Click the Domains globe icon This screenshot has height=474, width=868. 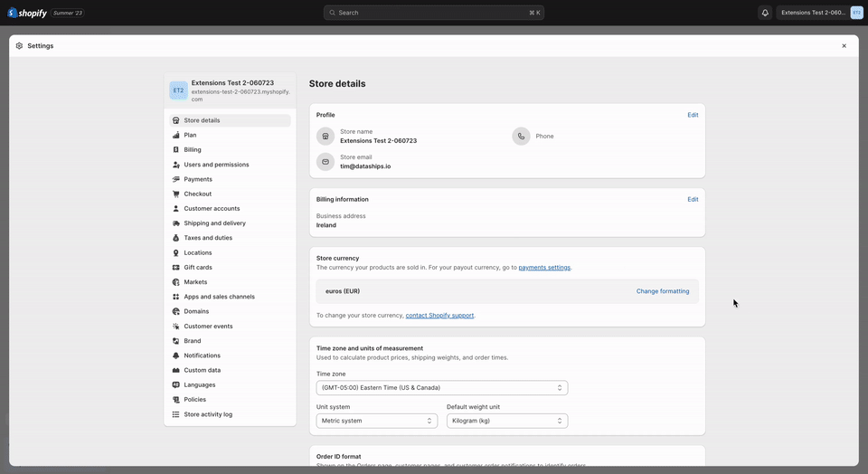pos(176,311)
